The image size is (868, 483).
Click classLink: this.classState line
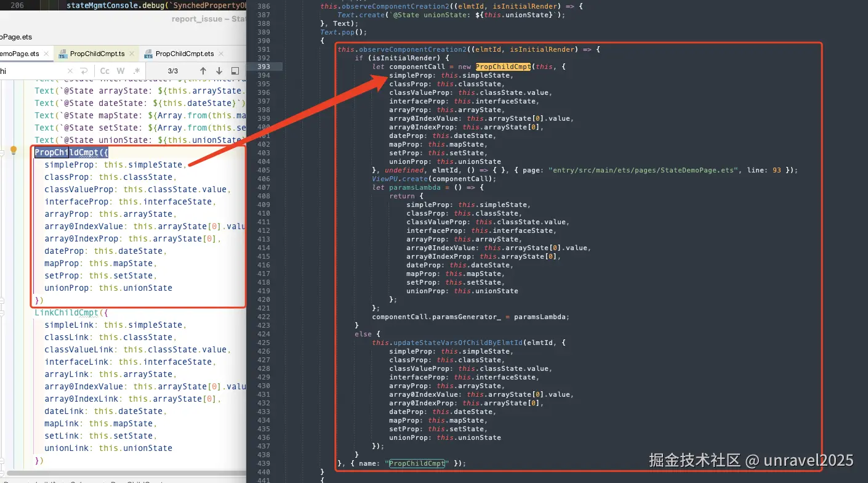coord(110,337)
